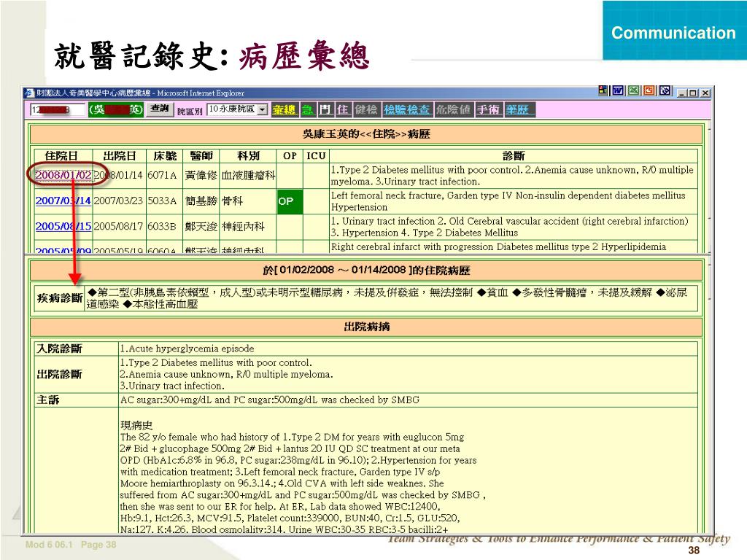Select discharge date 2008/01/14 cell

[118, 175]
